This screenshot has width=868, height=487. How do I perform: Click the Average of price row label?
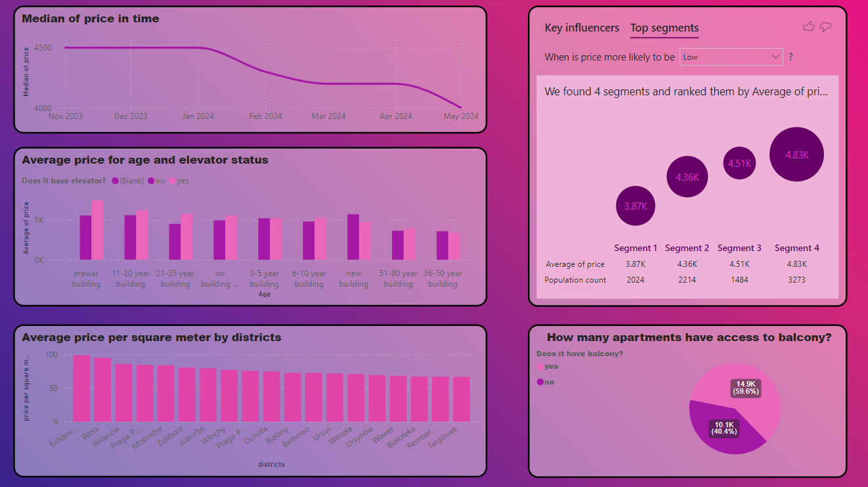pos(575,264)
